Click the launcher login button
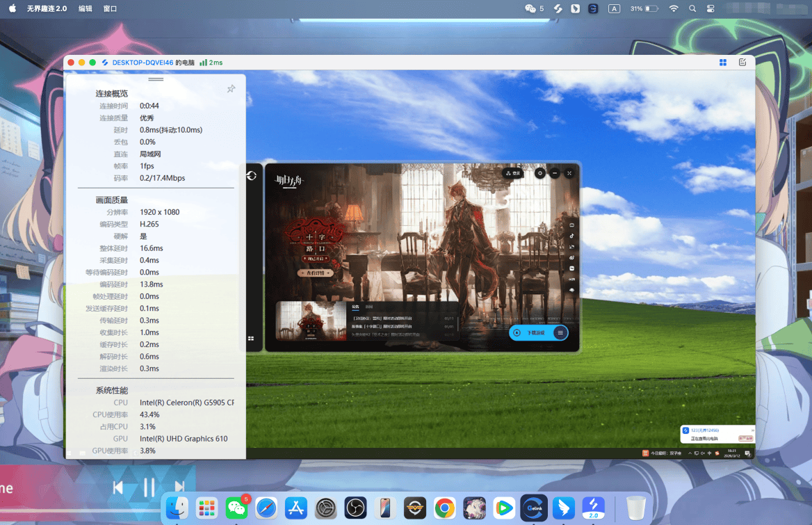Viewport: 812px width, 525px height. pos(513,173)
